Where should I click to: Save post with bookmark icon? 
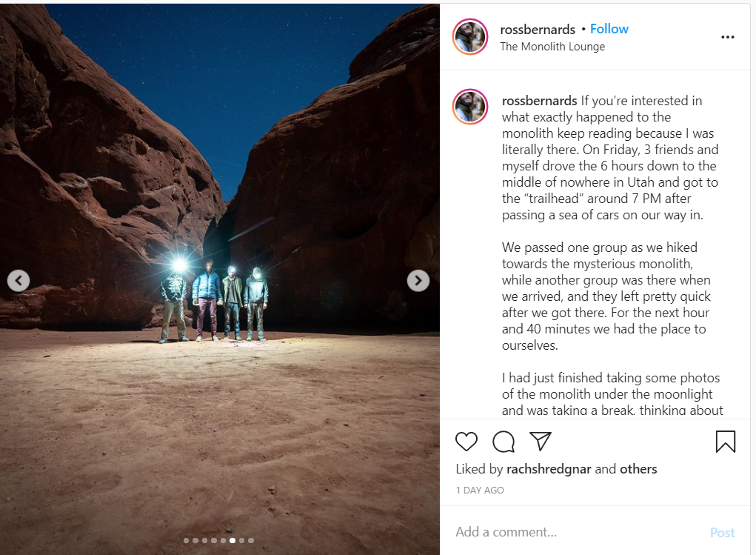[725, 442]
